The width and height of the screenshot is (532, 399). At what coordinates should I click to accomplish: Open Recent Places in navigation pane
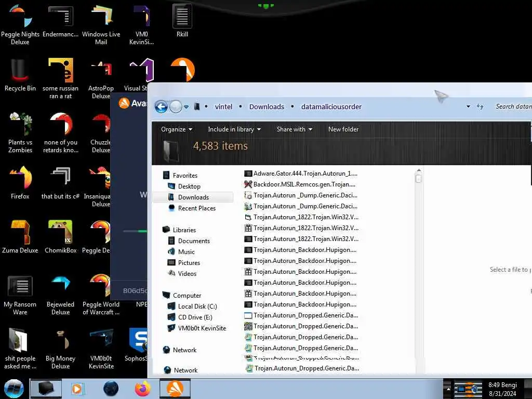click(x=197, y=208)
